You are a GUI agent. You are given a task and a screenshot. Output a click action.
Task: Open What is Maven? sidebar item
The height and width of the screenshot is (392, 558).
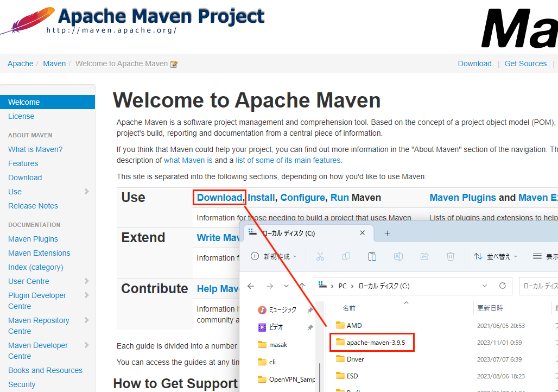[35, 149]
